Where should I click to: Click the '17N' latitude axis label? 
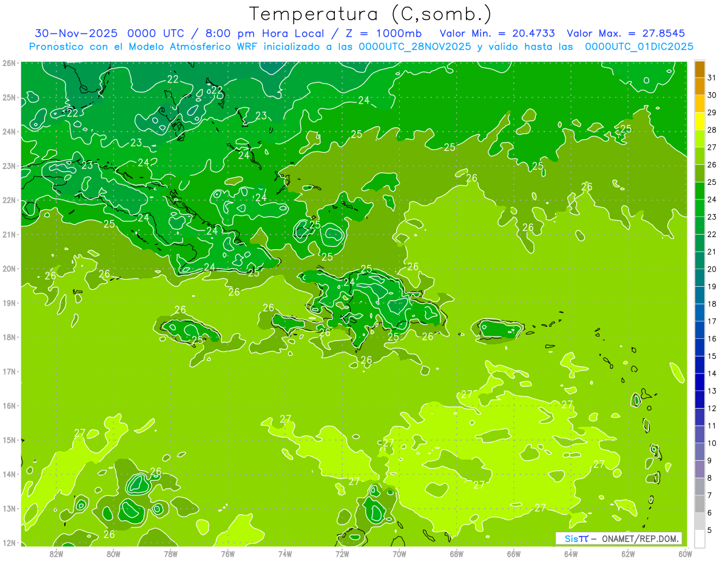pos(9,372)
